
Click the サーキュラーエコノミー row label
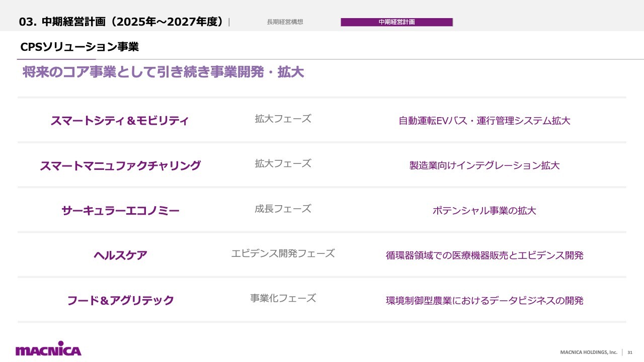[120, 211]
